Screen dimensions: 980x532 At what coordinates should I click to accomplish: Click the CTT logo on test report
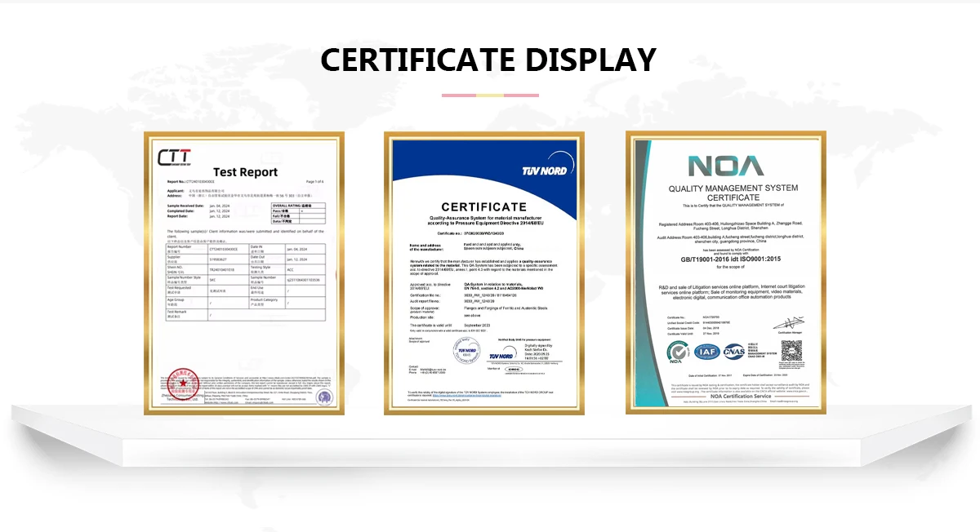[x=174, y=157]
